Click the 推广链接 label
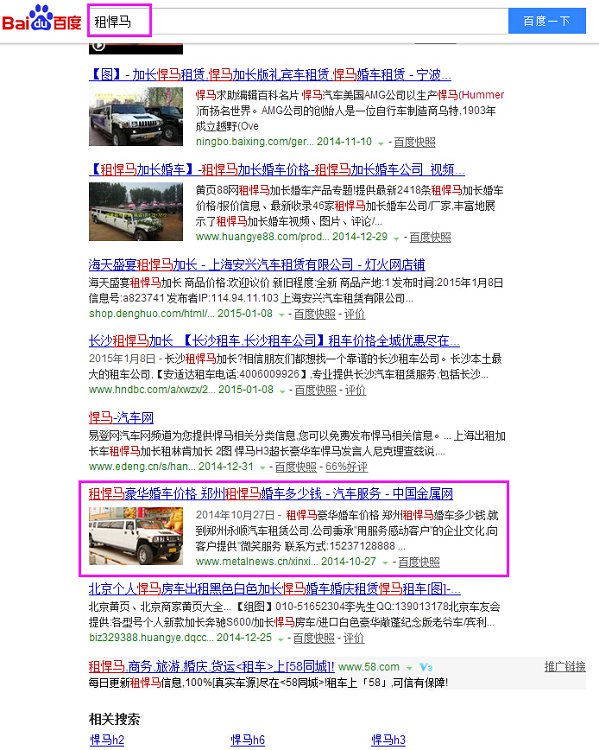599x750 pixels. [x=565, y=667]
